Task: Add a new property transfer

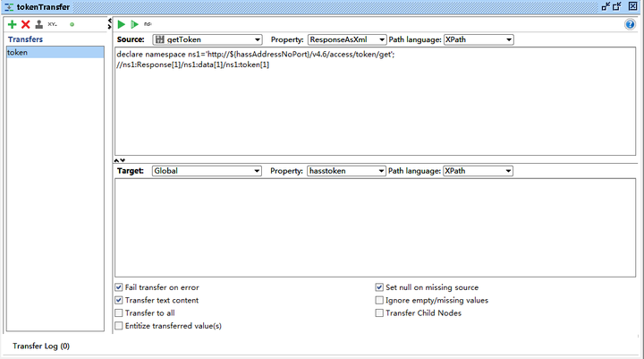Action: click(x=12, y=24)
